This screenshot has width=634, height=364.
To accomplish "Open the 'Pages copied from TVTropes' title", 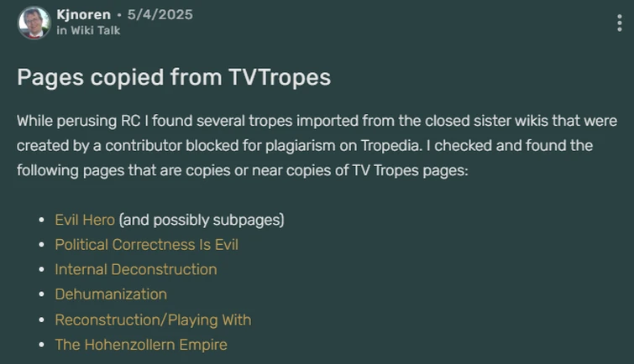I will (174, 78).
